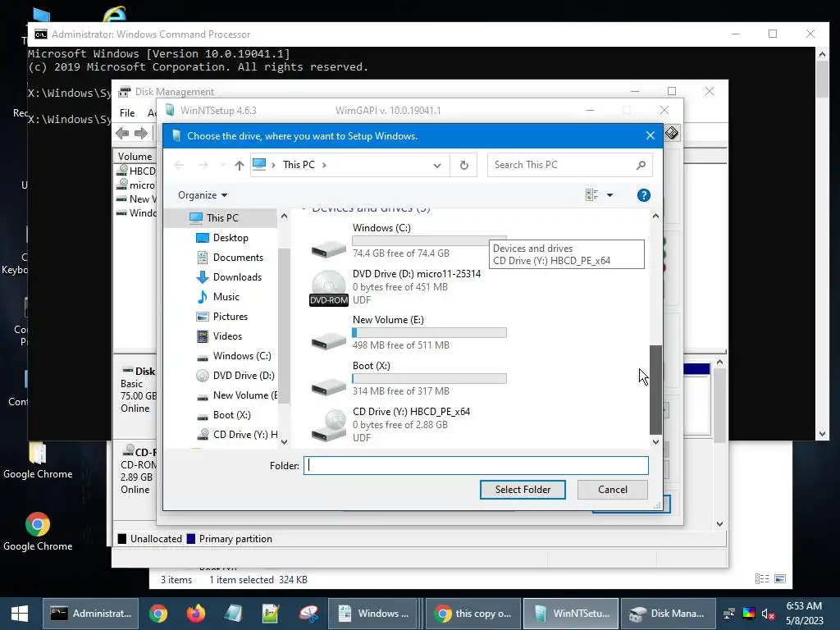This screenshot has height=630, width=840.
Task: Click the Select Folder button
Action: click(523, 490)
